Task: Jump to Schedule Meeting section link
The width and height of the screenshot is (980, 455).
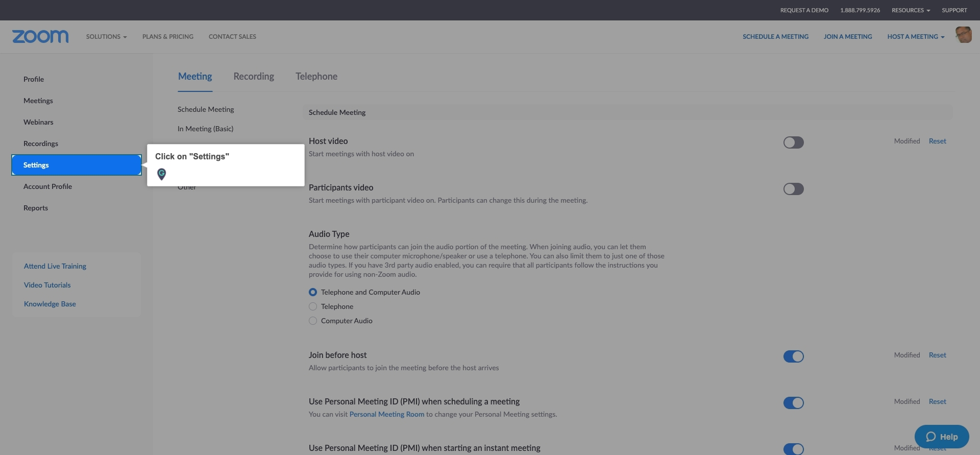Action: (206, 109)
